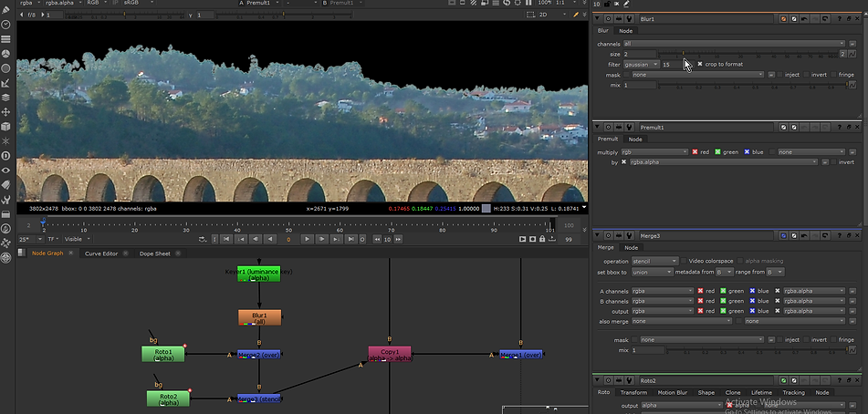
Task: Click the wrench icon in Blur1 panel header
Action: [629, 19]
